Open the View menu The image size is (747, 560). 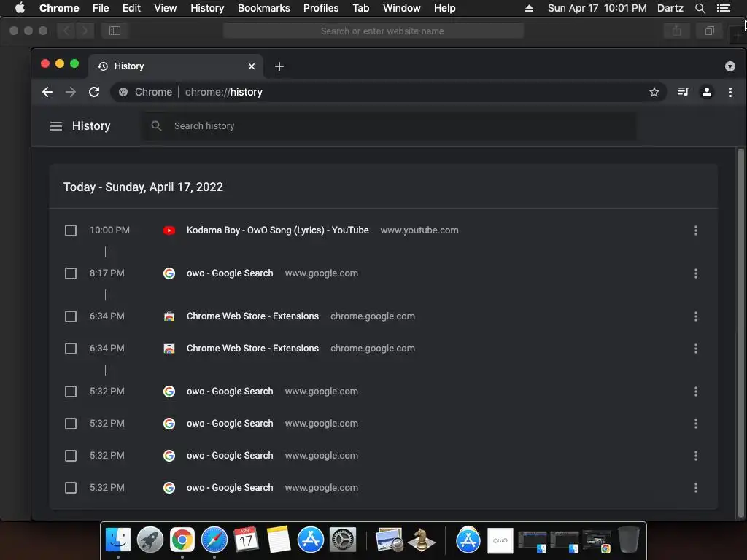point(166,8)
